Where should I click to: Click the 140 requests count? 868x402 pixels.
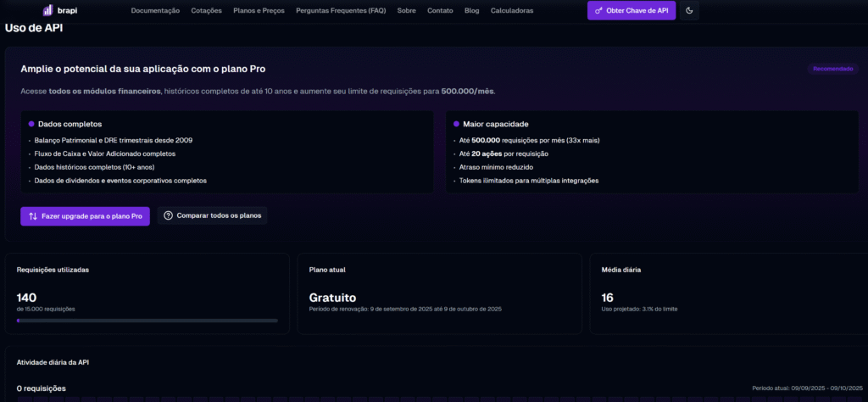click(x=26, y=298)
